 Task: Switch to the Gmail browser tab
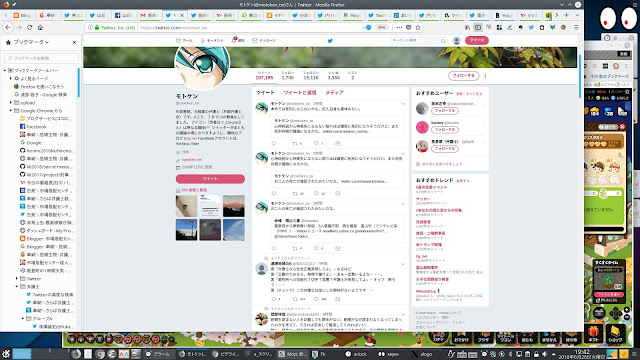tap(149, 15)
